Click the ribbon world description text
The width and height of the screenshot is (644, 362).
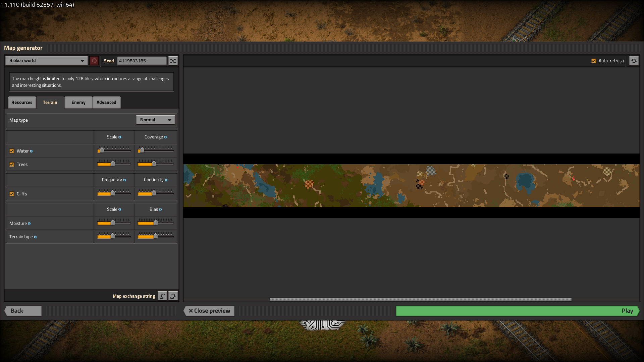[x=91, y=82]
